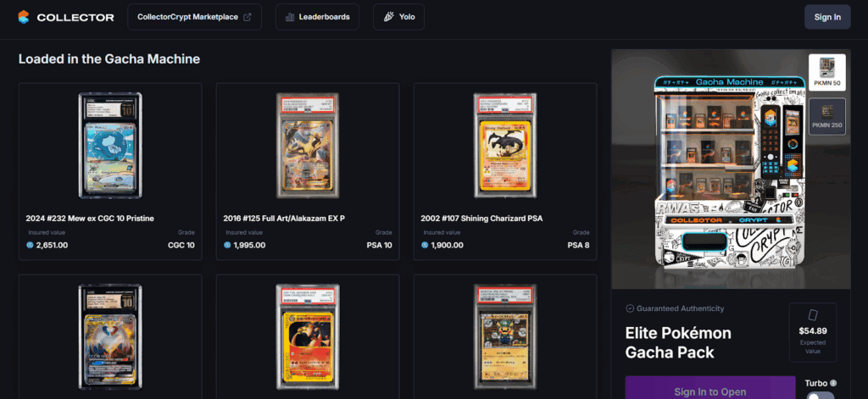Click the Collector logo icon

tap(23, 17)
